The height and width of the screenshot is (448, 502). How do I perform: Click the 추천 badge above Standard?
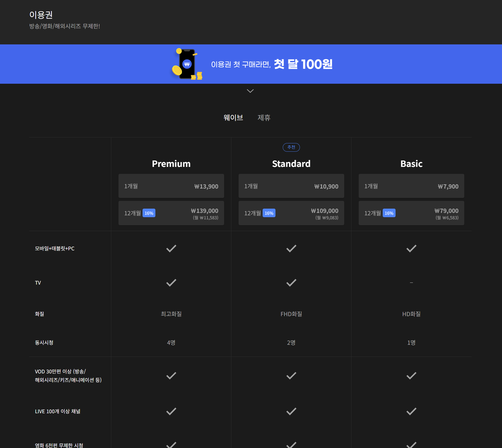[291, 147]
